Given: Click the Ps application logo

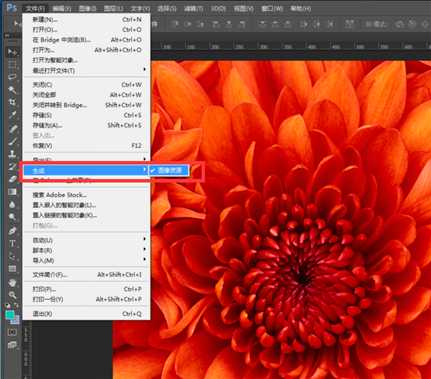Looking at the screenshot, I should (x=12, y=7).
